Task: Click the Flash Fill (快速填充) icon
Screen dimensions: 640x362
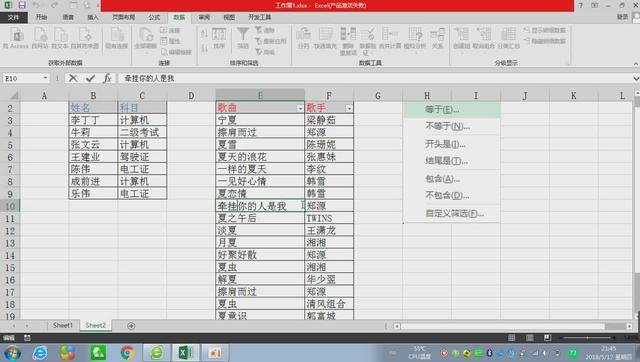Action: [x=325, y=38]
